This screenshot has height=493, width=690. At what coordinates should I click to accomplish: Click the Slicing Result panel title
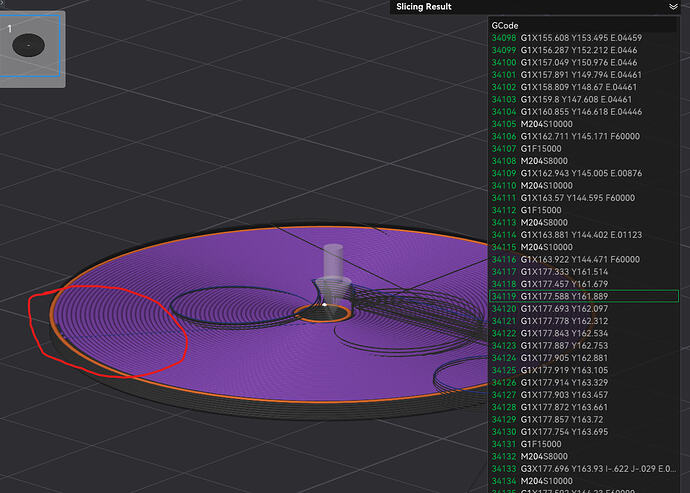pos(424,7)
